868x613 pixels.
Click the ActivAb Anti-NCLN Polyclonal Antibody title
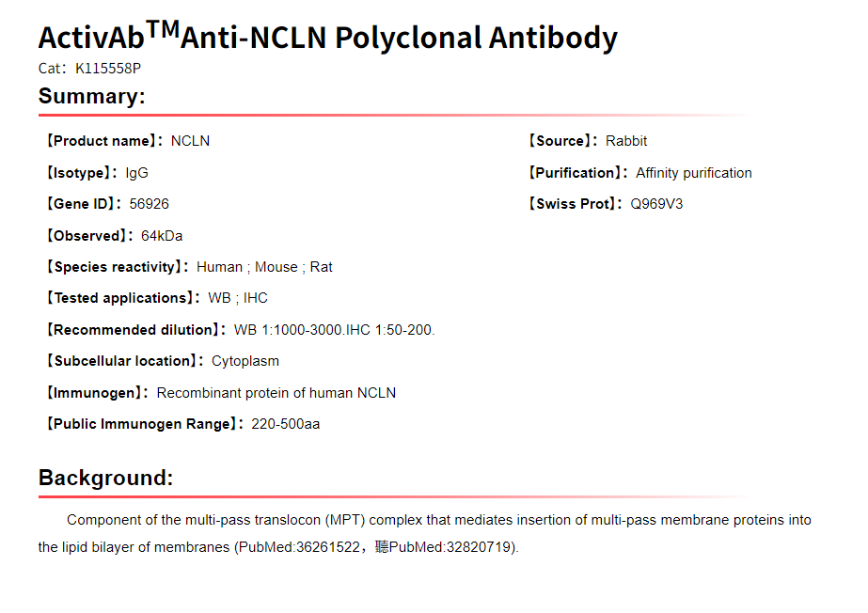click(327, 38)
